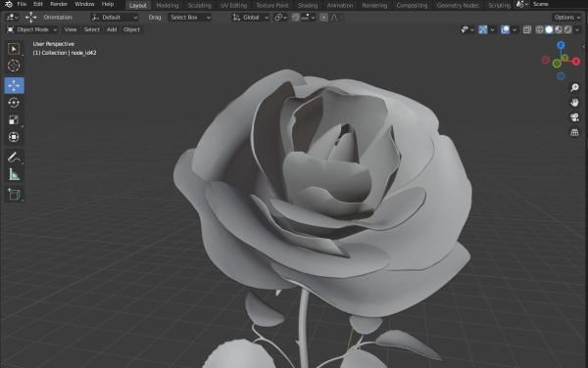
Task: Open the viewport Object menu
Action: click(131, 29)
